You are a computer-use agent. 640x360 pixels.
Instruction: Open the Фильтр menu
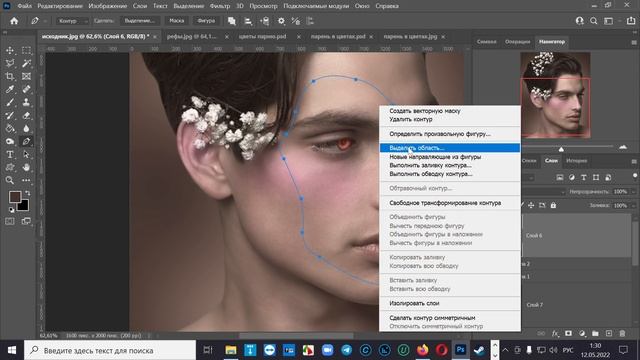(x=220, y=6)
